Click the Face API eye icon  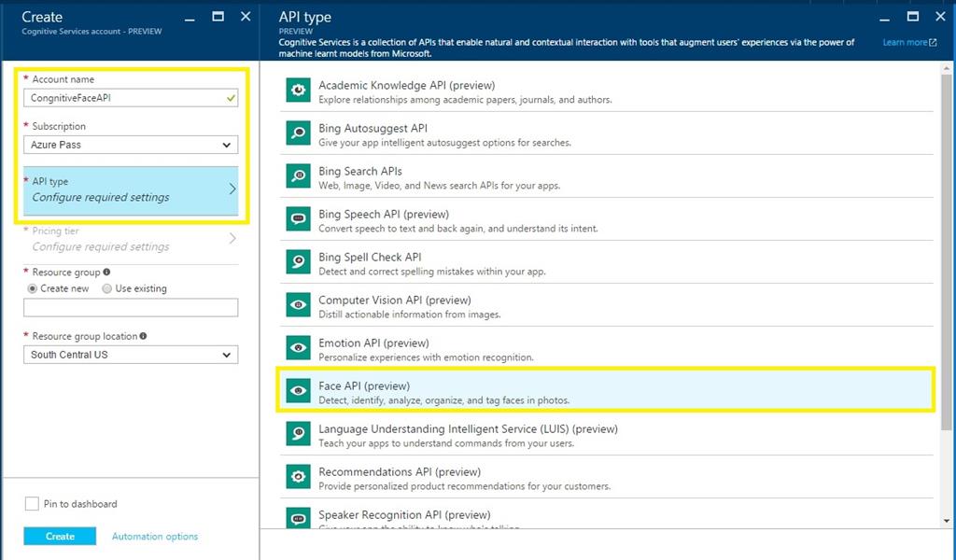click(298, 391)
